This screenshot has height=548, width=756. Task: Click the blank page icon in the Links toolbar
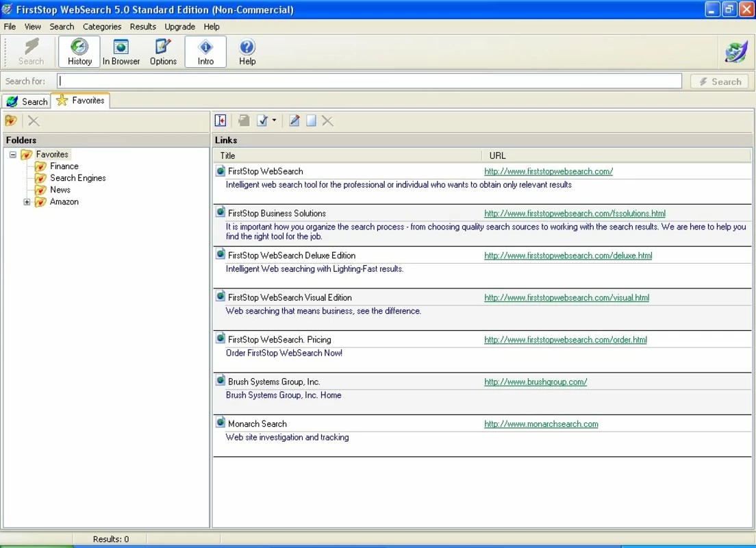point(311,121)
